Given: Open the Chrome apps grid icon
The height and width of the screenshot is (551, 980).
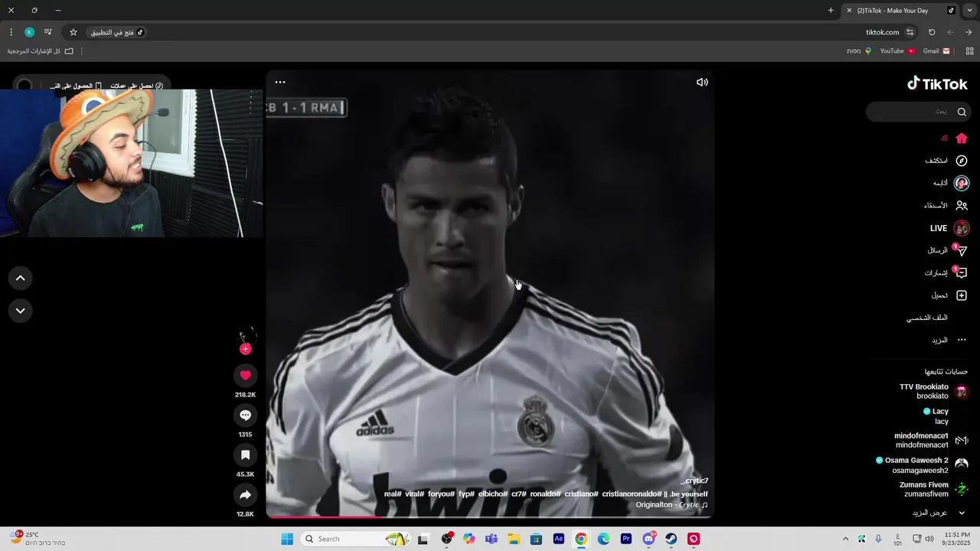Looking at the screenshot, I should [970, 51].
